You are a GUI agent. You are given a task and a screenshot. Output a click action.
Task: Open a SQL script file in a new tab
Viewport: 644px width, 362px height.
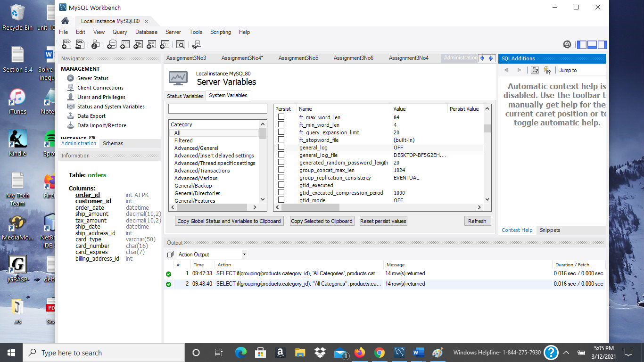[x=80, y=44]
